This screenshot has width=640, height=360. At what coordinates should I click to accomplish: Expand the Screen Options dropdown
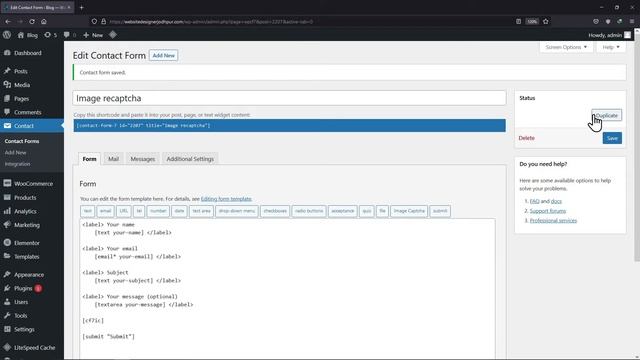click(x=566, y=47)
